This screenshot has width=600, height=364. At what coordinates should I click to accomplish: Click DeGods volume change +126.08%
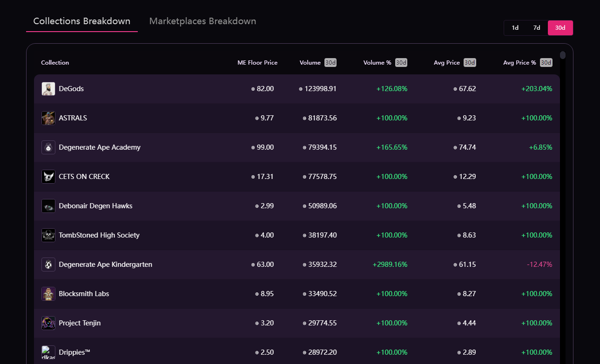[392, 89]
